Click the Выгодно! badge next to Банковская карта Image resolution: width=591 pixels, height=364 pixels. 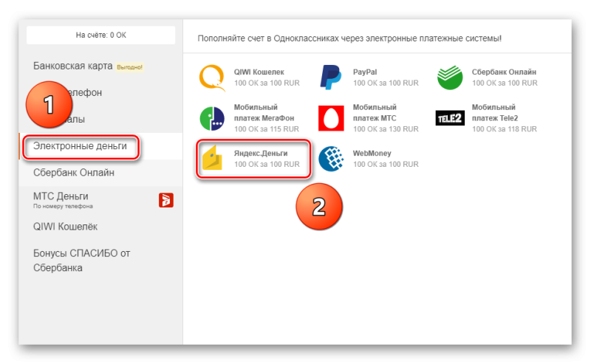point(130,67)
